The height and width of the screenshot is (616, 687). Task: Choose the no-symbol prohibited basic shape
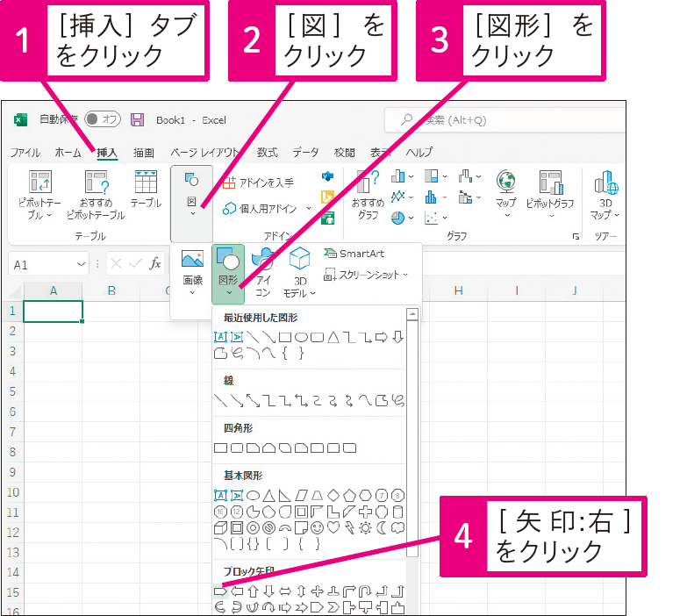pyautogui.click(x=269, y=528)
